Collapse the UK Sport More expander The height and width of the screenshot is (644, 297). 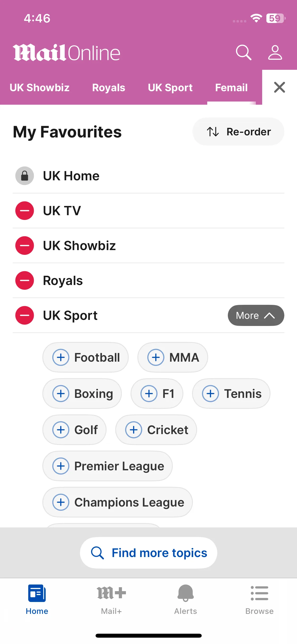coord(256,315)
